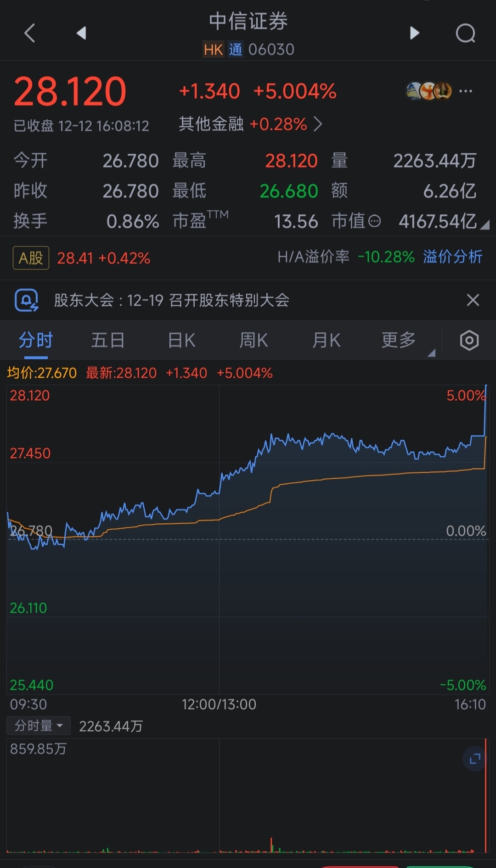Tap the 最低 26.680 value
This screenshot has height=868, width=496.
pyautogui.click(x=289, y=191)
